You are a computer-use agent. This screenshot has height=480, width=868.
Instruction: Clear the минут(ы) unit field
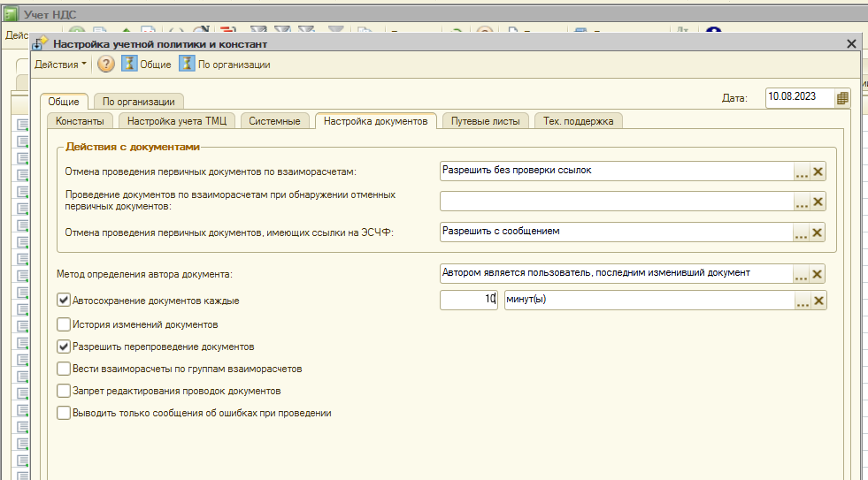coord(818,301)
